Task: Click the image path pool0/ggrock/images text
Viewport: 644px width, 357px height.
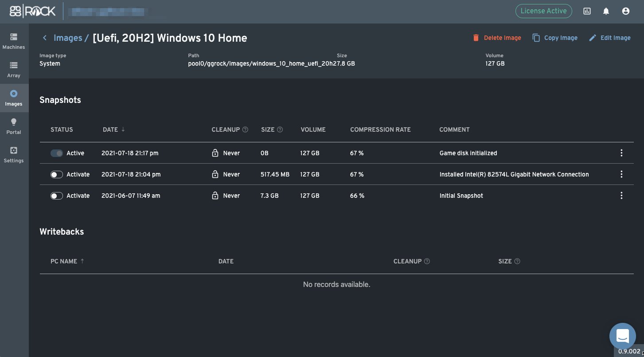Action: [262, 63]
